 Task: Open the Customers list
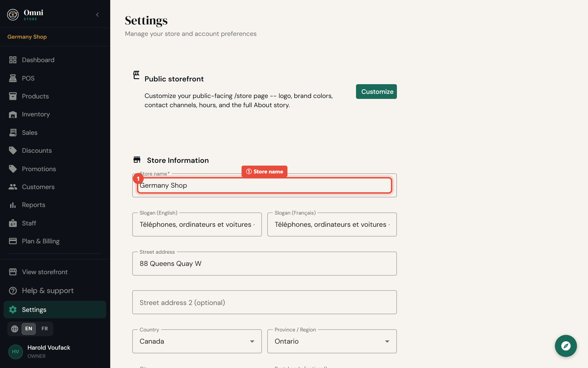tap(55, 187)
